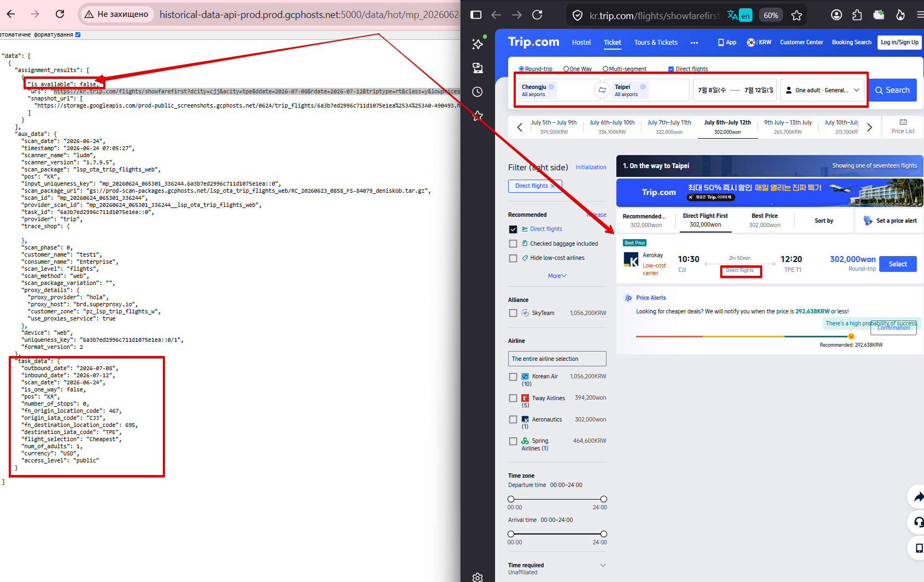Open the synced tabs sidebar icon
Screen dimensions: 924x582
478,68
